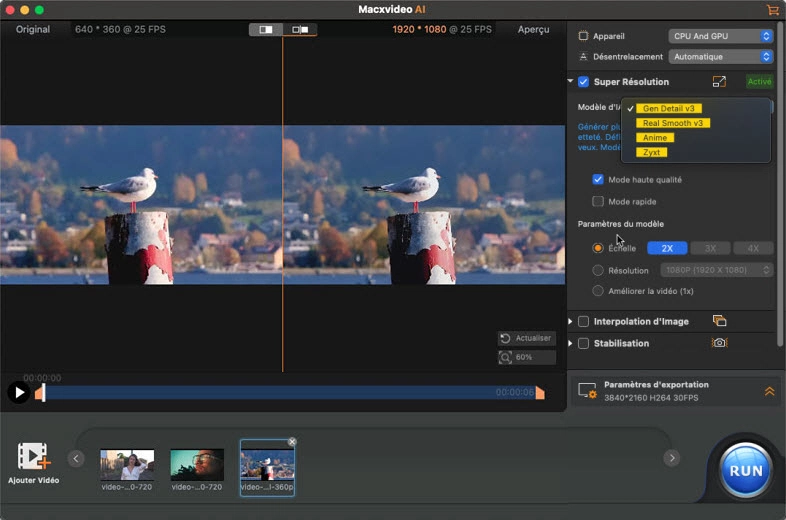The image size is (786, 520).
Task: Choose Real Smooth v3 model
Action: coord(674,123)
